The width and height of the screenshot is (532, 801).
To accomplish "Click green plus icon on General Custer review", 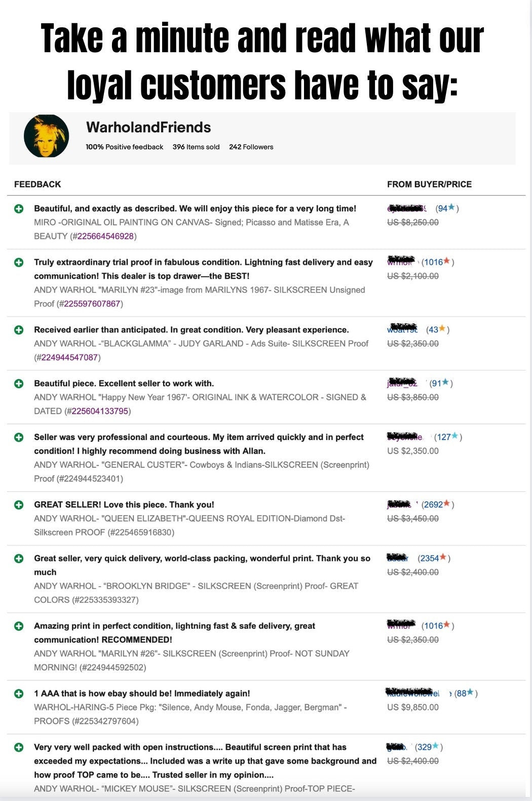I will [20, 437].
